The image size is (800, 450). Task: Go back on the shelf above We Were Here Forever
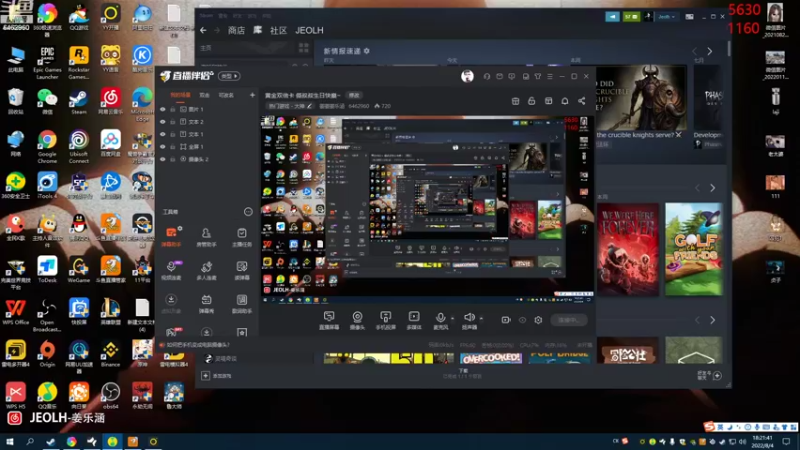pos(697,188)
